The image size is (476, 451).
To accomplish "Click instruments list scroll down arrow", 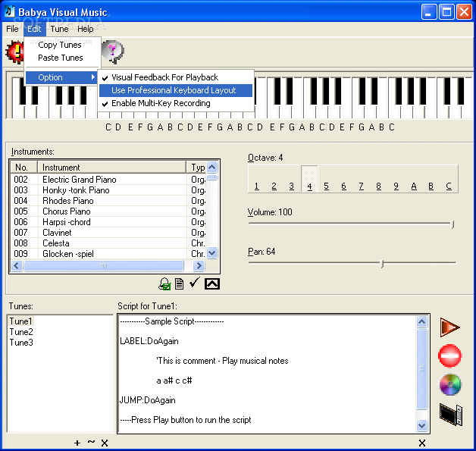I will tap(212, 253).
